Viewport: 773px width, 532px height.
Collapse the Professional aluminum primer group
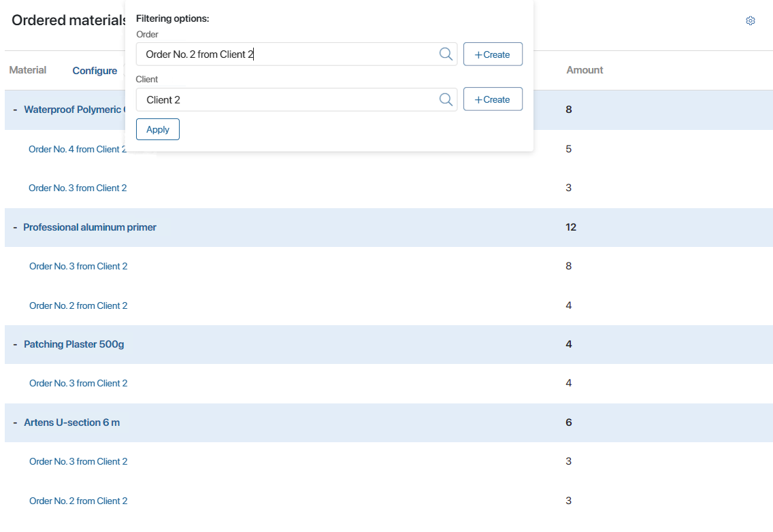[x=15, y=227]
